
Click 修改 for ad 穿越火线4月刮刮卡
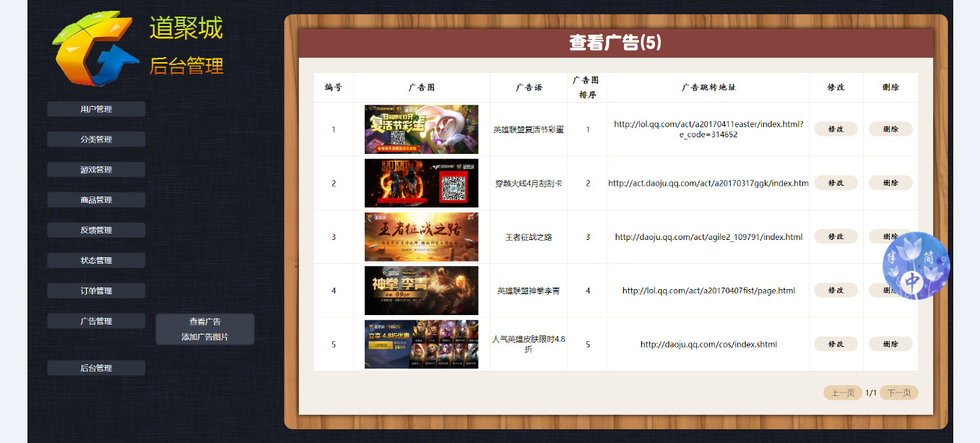click(x=836, y=183)
